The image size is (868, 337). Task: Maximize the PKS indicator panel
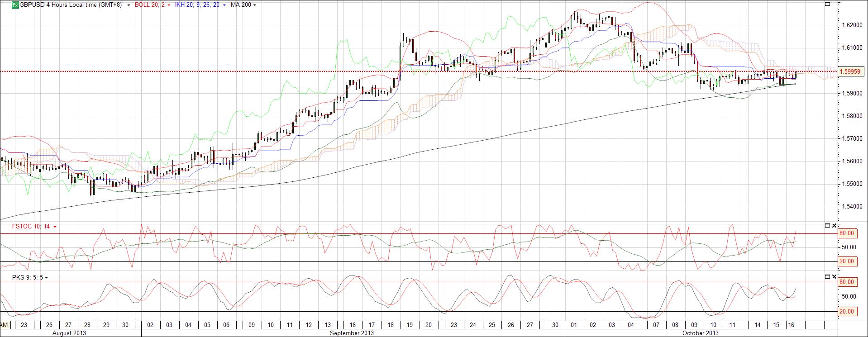tap(828, 276)
